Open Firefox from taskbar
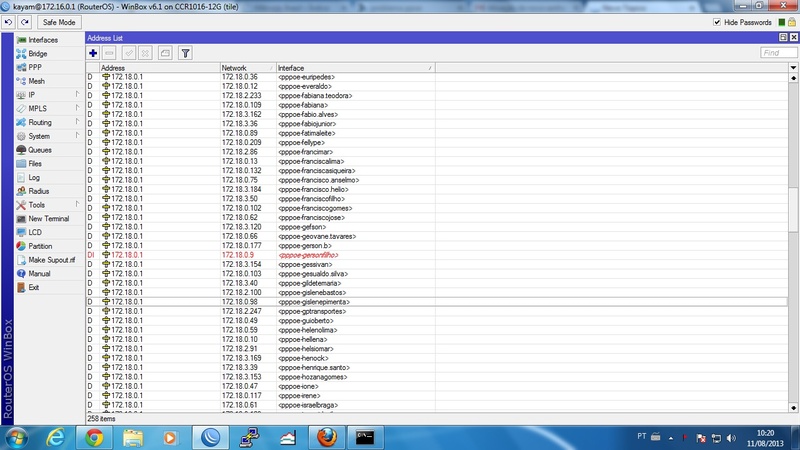Image resolution: width=800 pixels, height=450 pixels. click(327, 438)
